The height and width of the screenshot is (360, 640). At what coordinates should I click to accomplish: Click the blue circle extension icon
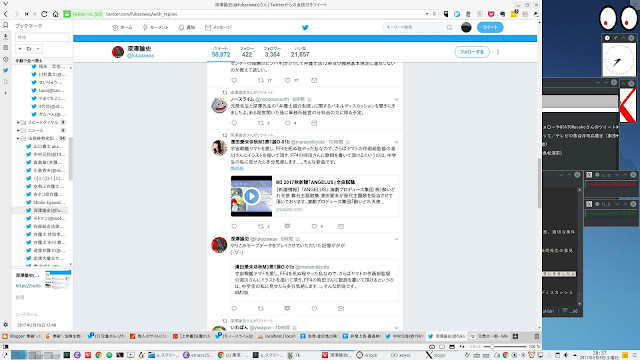click(457, 14)
